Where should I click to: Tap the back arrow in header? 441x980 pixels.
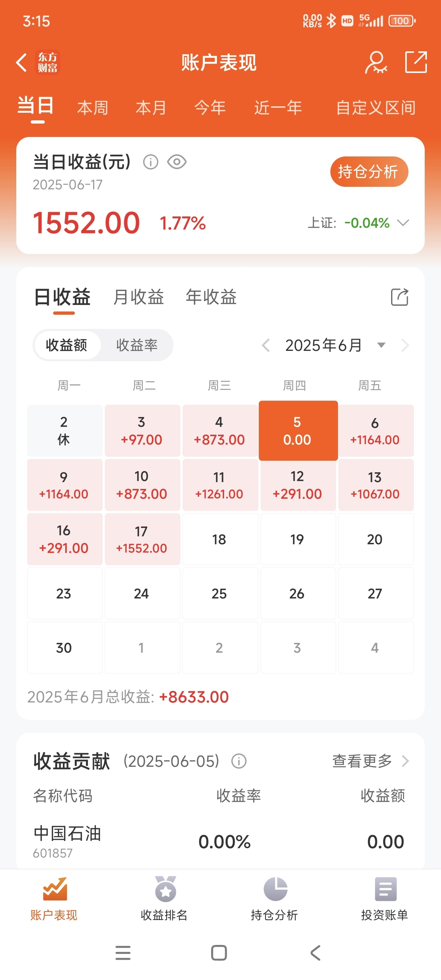click(x=22, y=63)
